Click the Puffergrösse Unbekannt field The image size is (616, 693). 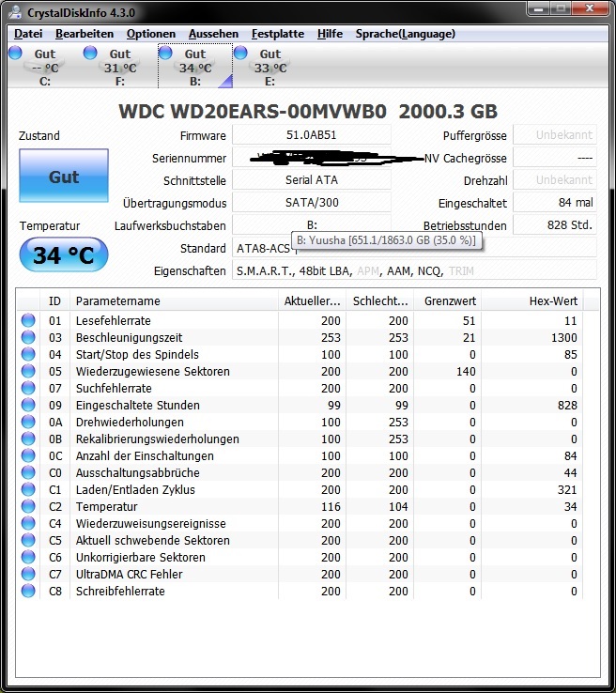pyautogui.click(x=555, y=135)
